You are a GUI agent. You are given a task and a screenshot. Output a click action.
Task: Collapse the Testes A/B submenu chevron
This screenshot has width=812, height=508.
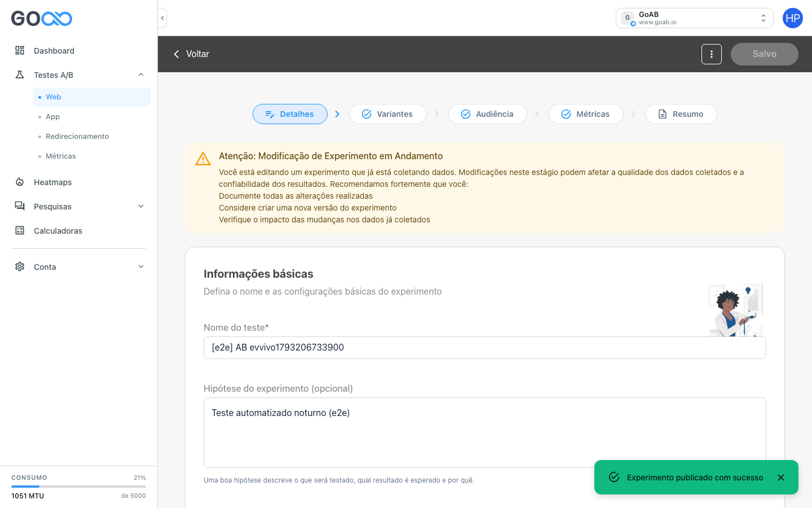click(x=141, y=75)
